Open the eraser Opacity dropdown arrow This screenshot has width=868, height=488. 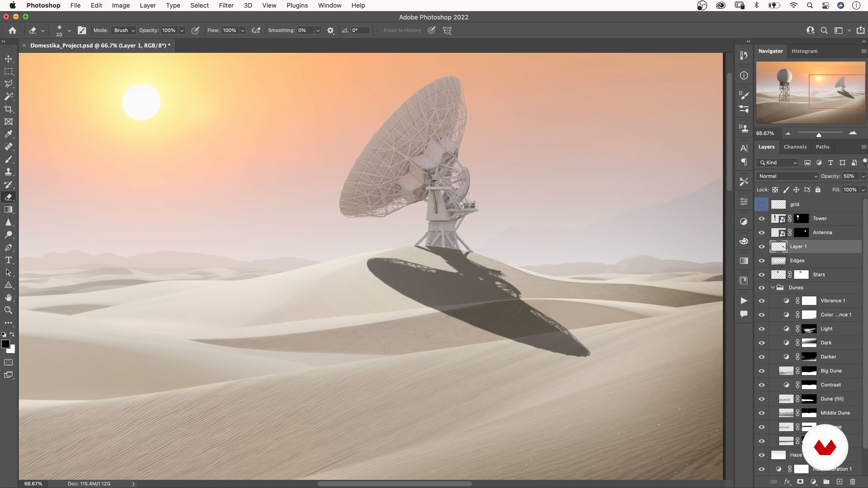coord(182,31)
